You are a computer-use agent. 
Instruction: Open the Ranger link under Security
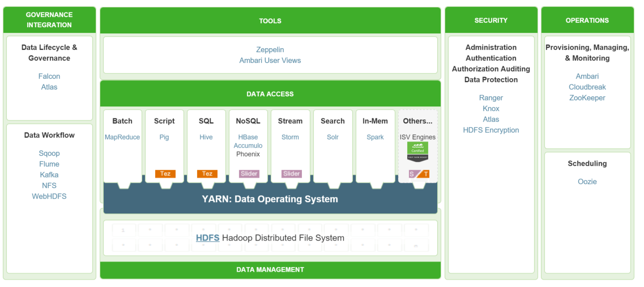[x=491, y=98]
